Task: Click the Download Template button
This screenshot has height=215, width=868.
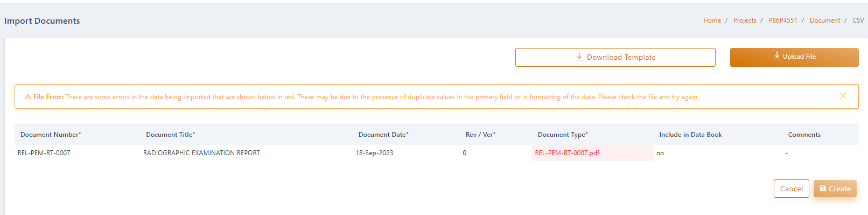Action: coord(615,57)
